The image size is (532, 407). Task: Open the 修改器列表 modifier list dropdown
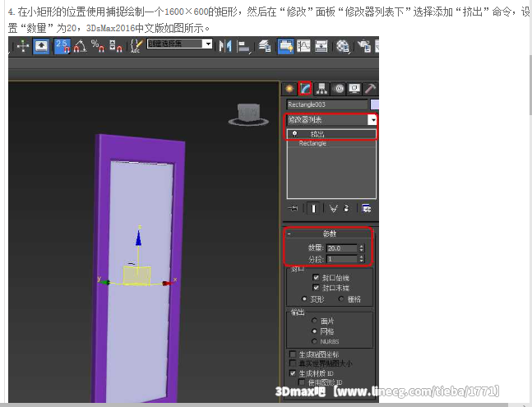[x=331, y=120]
